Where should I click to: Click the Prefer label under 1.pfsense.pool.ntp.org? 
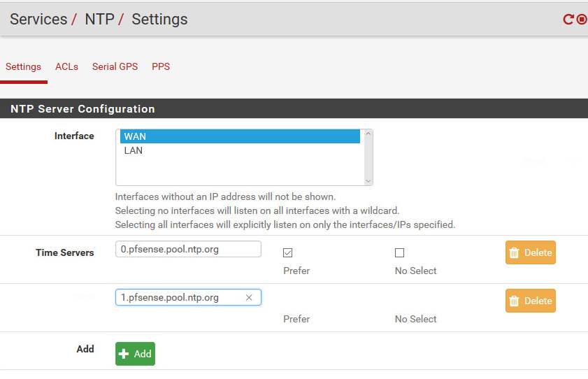tap(296, 319)
